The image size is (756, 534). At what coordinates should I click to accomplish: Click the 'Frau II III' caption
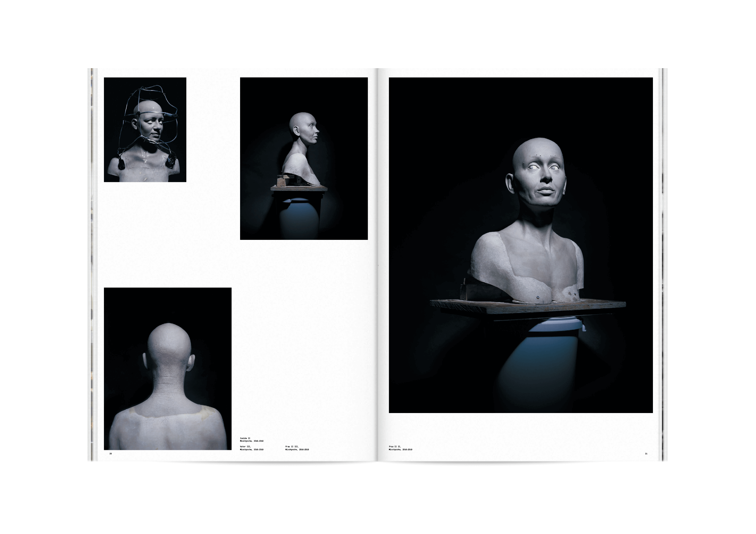[292, 446]
